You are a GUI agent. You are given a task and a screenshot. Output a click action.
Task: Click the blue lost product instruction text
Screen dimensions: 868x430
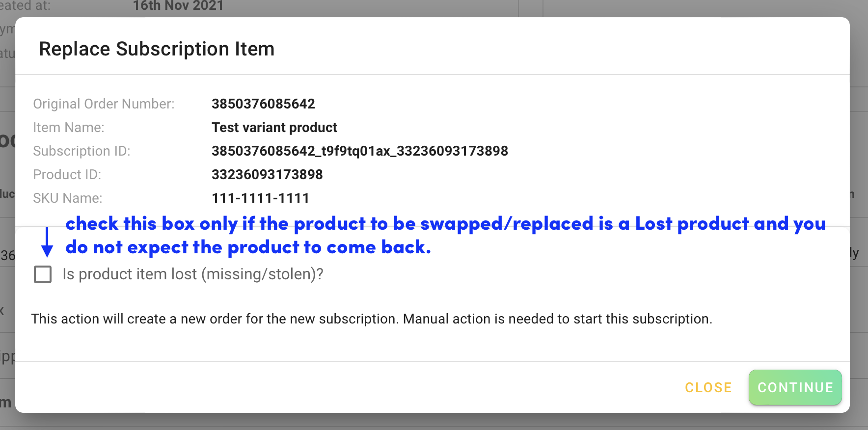pos(446,236)
